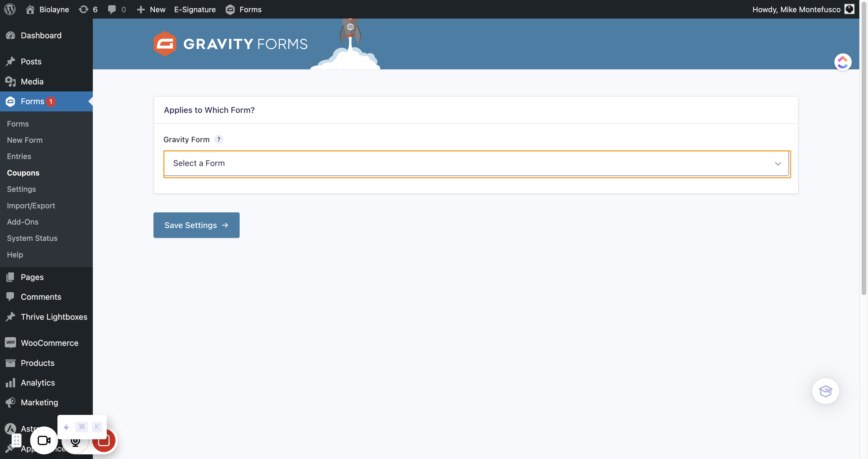This screenshot has width=868, height=459.
Task: View comments from the admin bar
Action: 117,9
